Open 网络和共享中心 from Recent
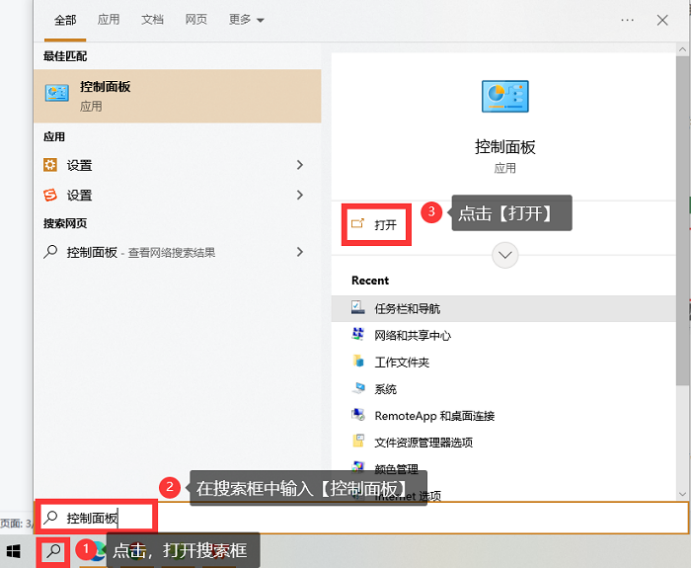This screenshot has height=568, width=692. (503, 335)
